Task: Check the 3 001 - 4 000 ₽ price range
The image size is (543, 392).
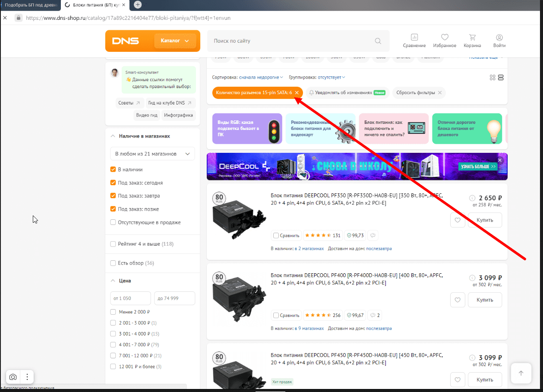Action: 113,334
